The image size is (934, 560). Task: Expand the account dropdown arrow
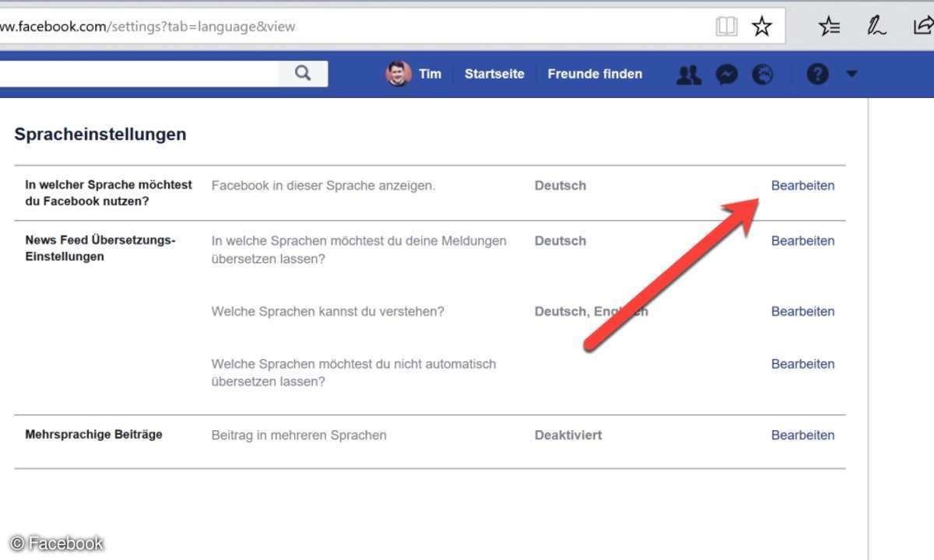851,75
